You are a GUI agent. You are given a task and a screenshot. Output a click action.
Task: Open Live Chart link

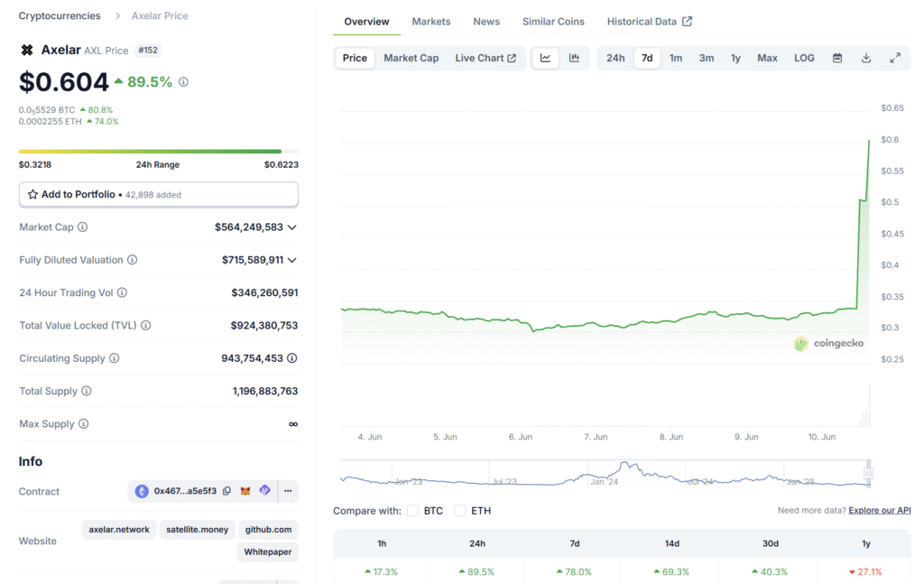tap(485, 58)
